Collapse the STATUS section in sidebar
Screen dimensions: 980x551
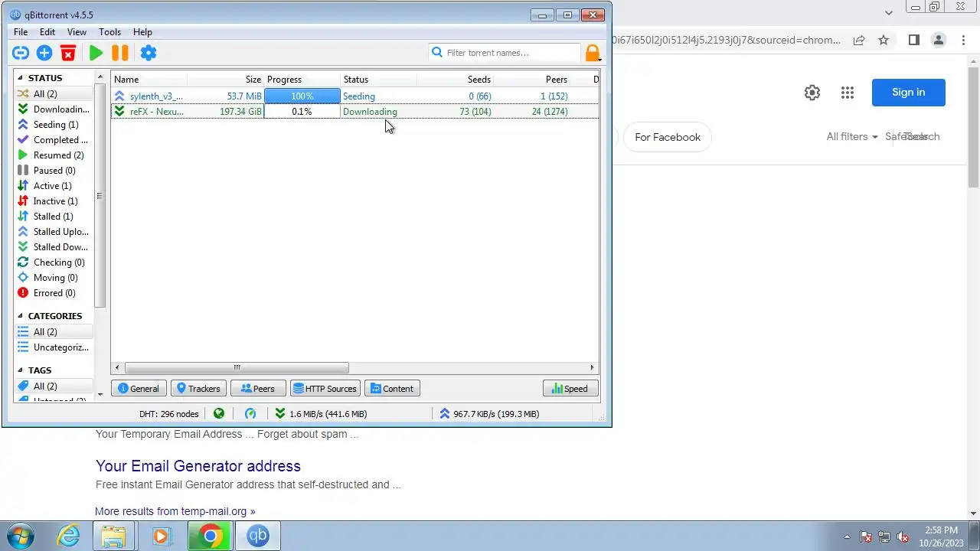20,78
